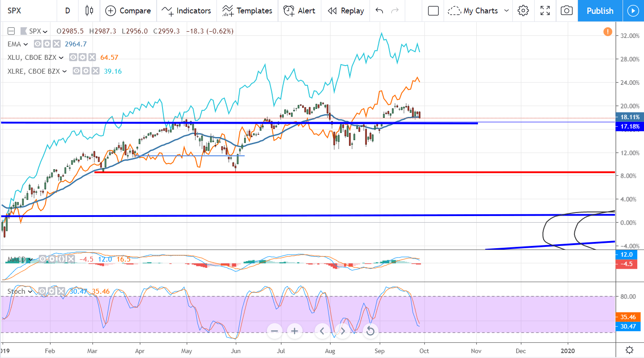
Task: Redo the last undone action
Action: click(395, 11)
